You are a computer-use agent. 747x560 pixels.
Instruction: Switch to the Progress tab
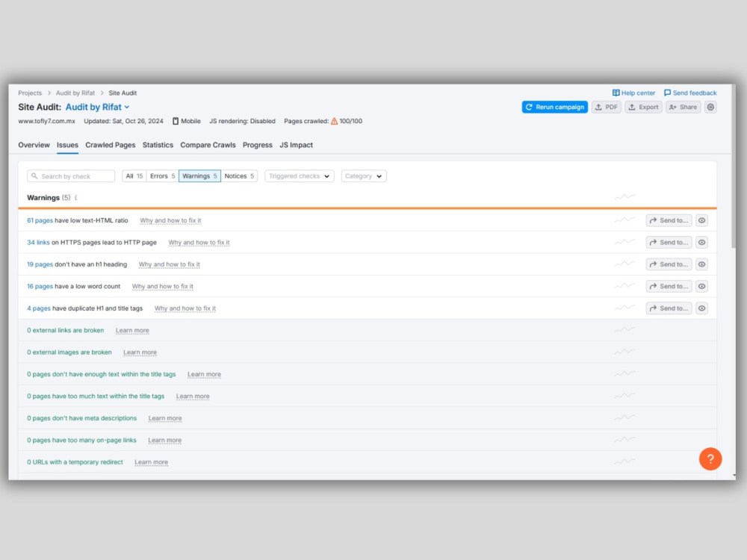(257, 146)
